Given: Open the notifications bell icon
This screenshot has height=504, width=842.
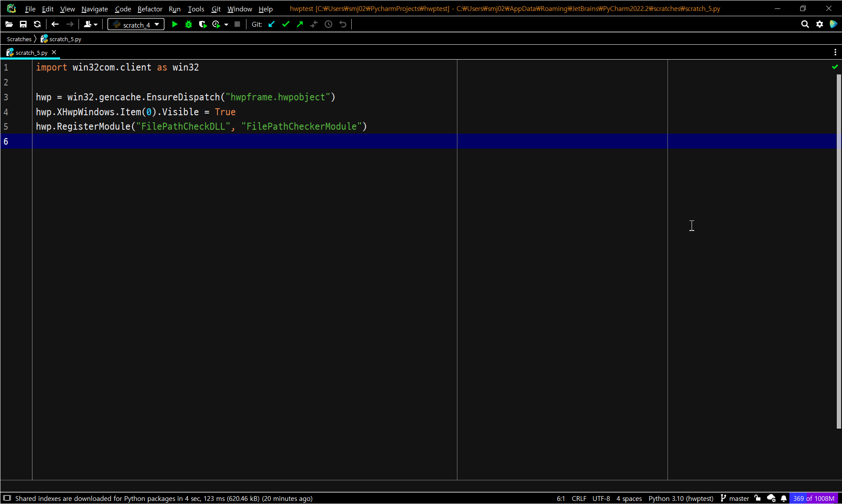Looking at the screenshot, I should coord(784,498).
